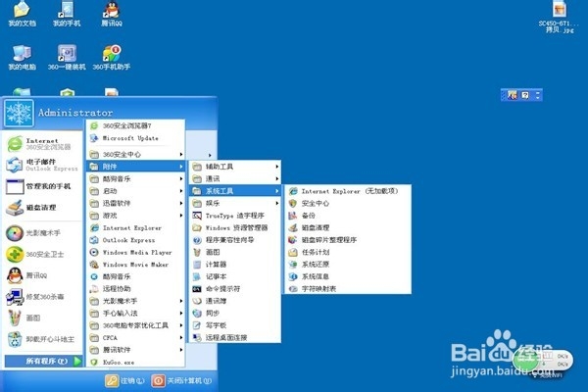Click 关闭计算机 shutdown button
Screen dimensions: 588x392
(181, 381)
